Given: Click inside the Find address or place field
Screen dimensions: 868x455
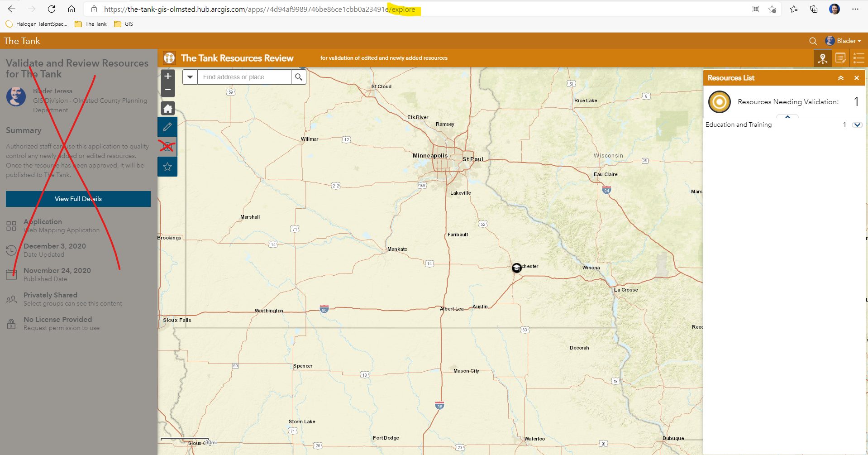Looking at the screenshot, I should pyautogui.click(x=244, y=77).
